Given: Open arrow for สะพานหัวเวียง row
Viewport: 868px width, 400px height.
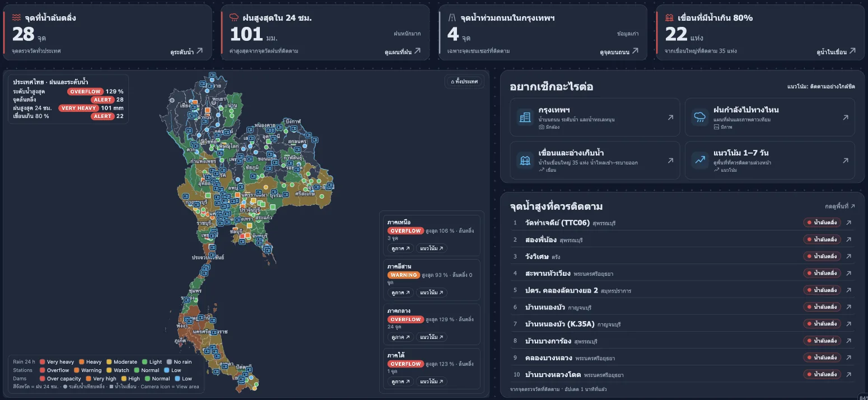Looking at the screenshot, I should 849,273.
